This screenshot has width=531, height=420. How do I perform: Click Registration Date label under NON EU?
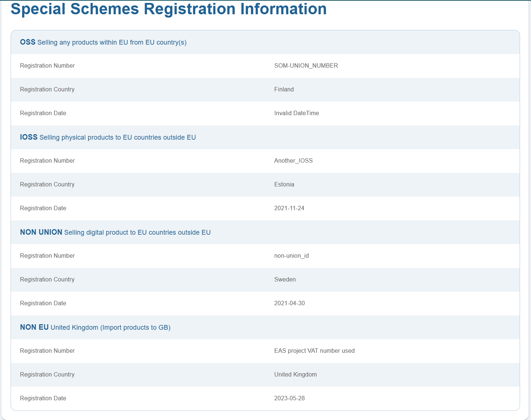point(43,398)
